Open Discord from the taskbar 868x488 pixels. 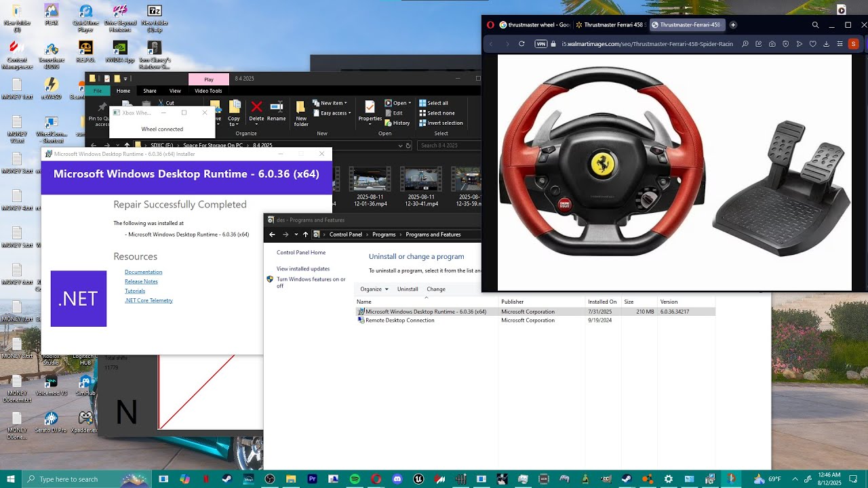coord(397,479)
